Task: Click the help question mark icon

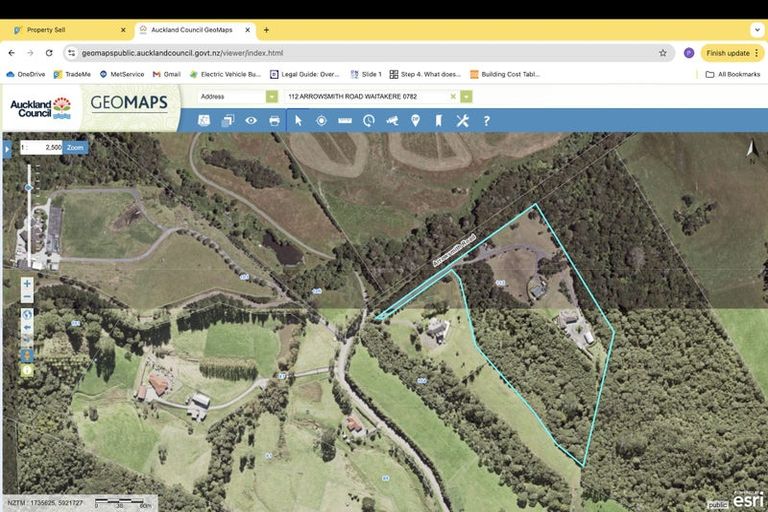Action: (487, 120)
